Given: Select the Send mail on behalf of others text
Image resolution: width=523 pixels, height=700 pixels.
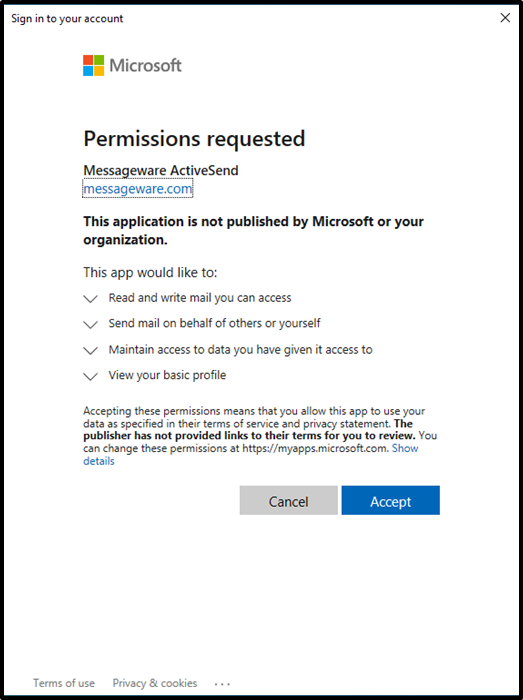Looking at the screenshot, I should pyautogui.click(x=215, y=323).
